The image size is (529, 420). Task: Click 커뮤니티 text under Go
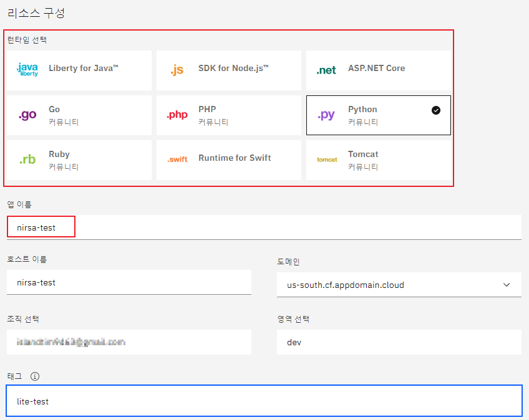coord(64,122)
